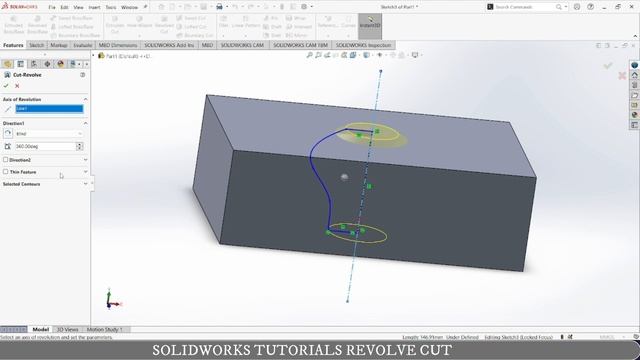The image size is (640, 360).
Task: Cancel Cut-Revolve with red X
Action: coord(17,86)
